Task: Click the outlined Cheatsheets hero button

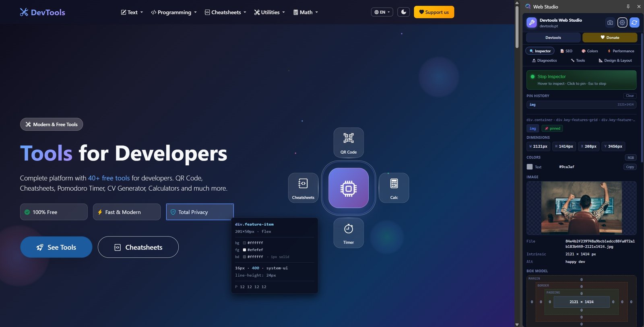Action: click(x=138, y=247)
